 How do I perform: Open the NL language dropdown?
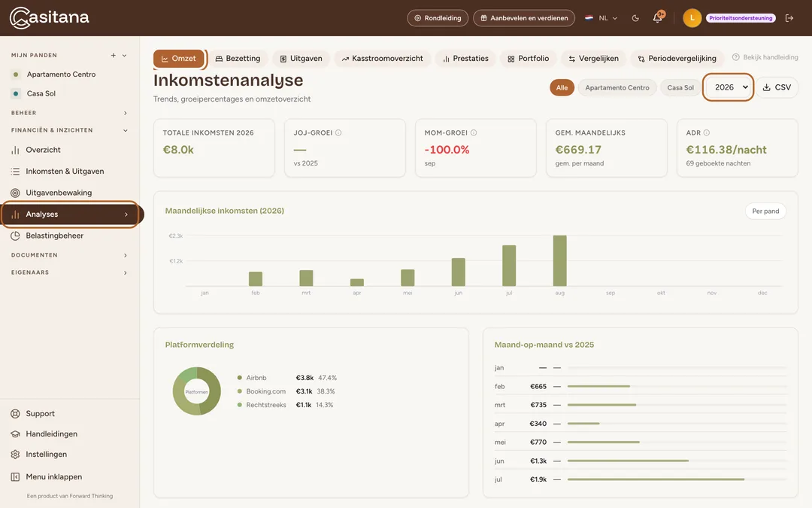(601, 18)
